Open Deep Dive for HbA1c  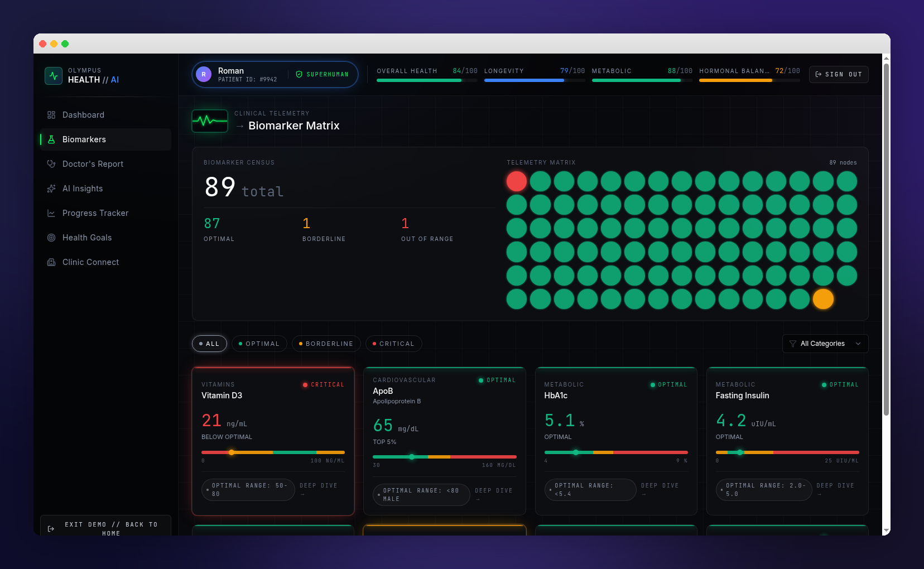(660, 490)
